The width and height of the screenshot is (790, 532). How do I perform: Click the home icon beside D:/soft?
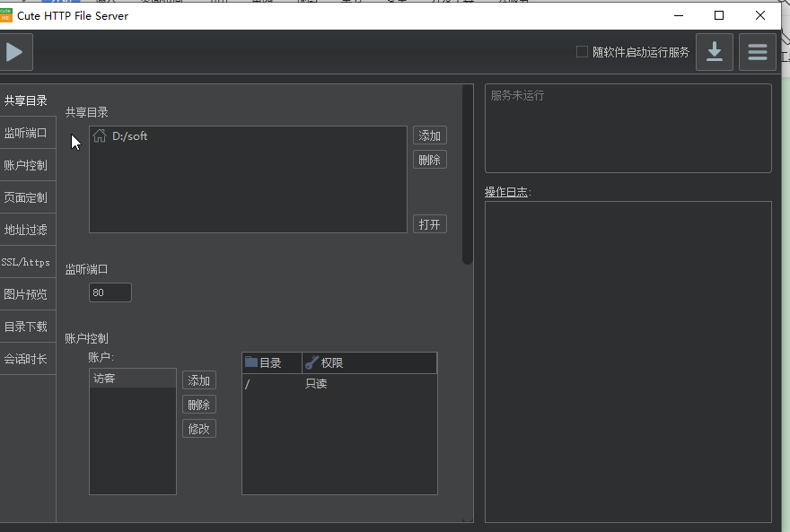coord(100,135)
